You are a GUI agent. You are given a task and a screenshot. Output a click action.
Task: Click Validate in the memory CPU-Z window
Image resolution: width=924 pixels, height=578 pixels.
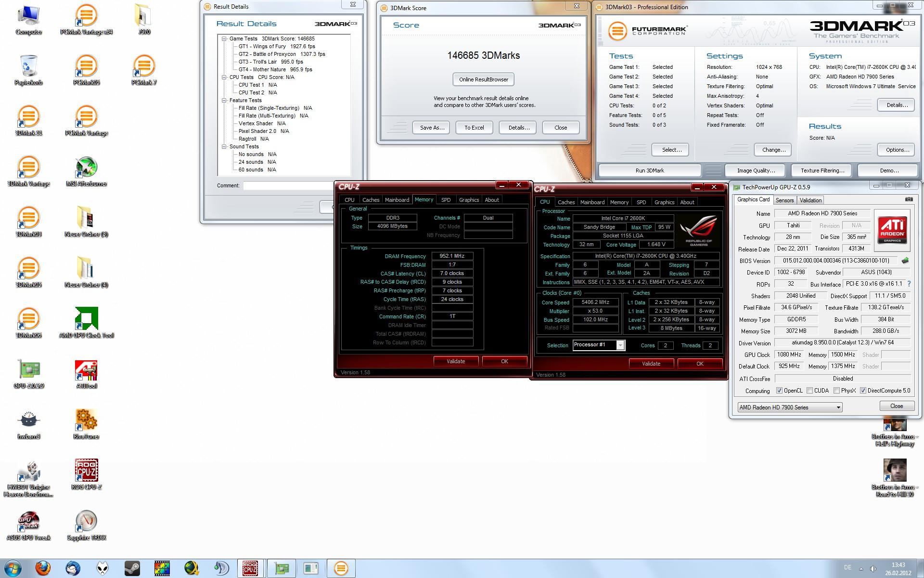pyautogui.click(x=456, y=361)
